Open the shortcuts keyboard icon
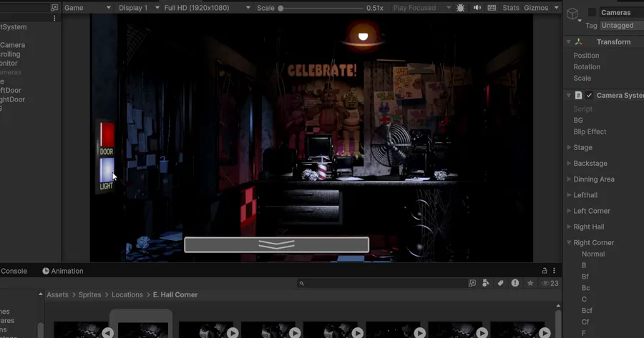Screen dimensions: 644x338 point(492,8)
